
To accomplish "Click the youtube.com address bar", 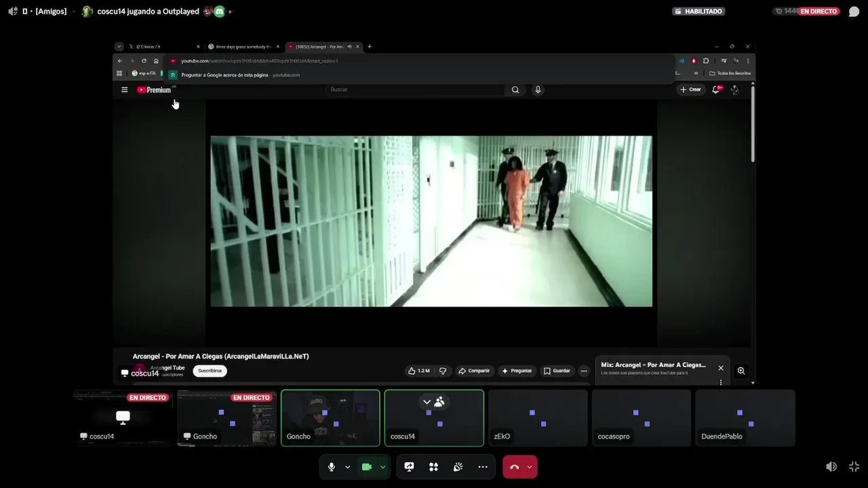I will click(420, 61).
